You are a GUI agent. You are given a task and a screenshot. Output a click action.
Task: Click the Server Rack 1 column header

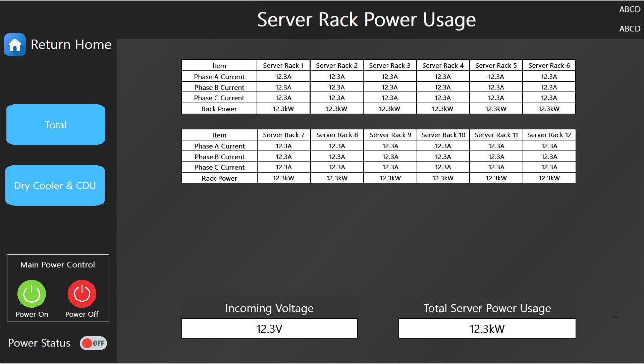pyautogui.click(x=283, y=65)
